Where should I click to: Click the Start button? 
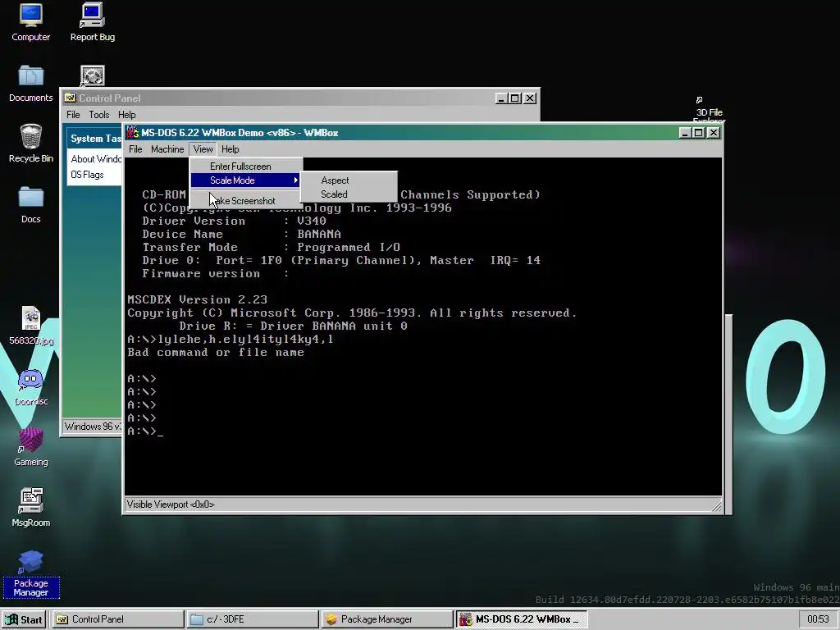point(24,619)
